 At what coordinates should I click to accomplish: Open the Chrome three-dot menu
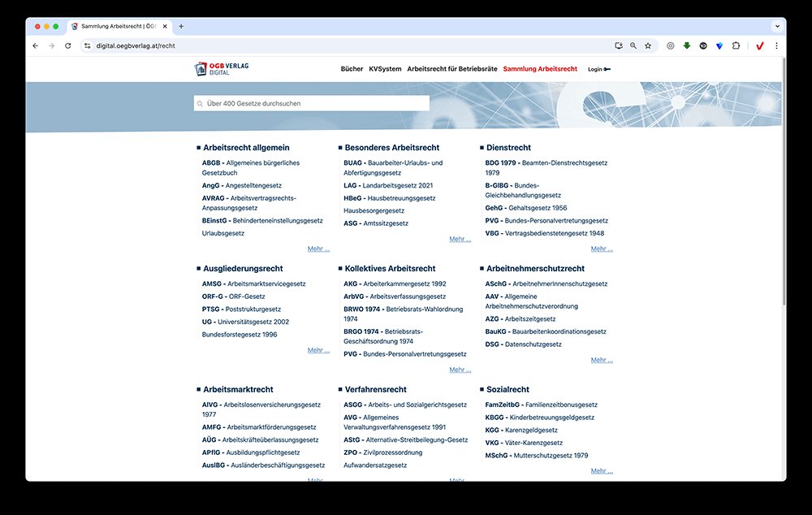pyautogui.click(x=777, y=46)
